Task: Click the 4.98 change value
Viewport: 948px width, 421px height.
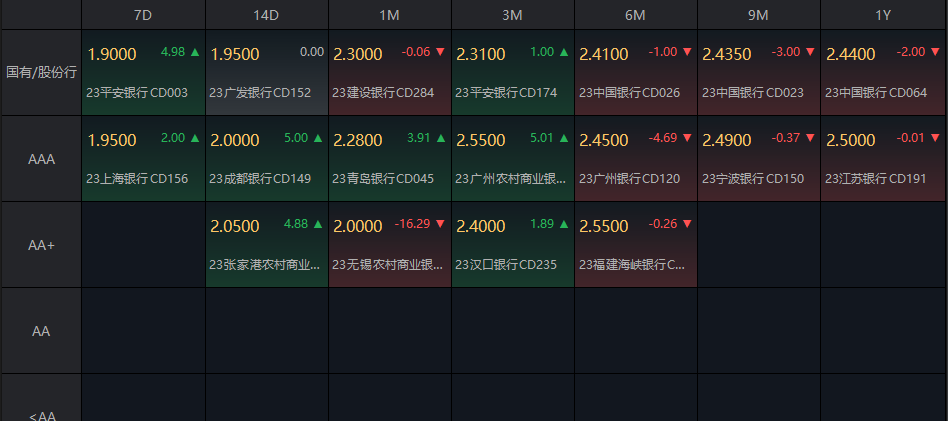Action: click(173, 52)
